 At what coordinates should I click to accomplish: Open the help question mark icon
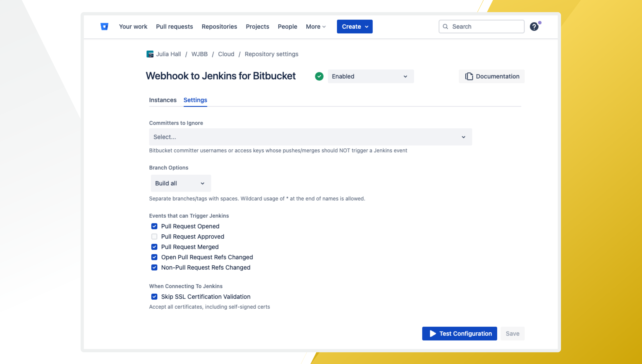tap(534, 26)
